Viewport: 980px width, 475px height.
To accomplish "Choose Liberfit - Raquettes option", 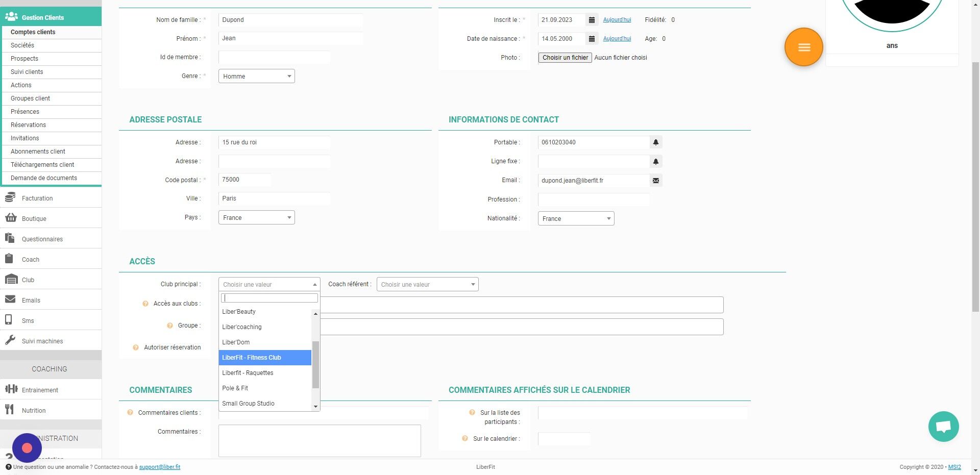I will [x=265, y=373].
